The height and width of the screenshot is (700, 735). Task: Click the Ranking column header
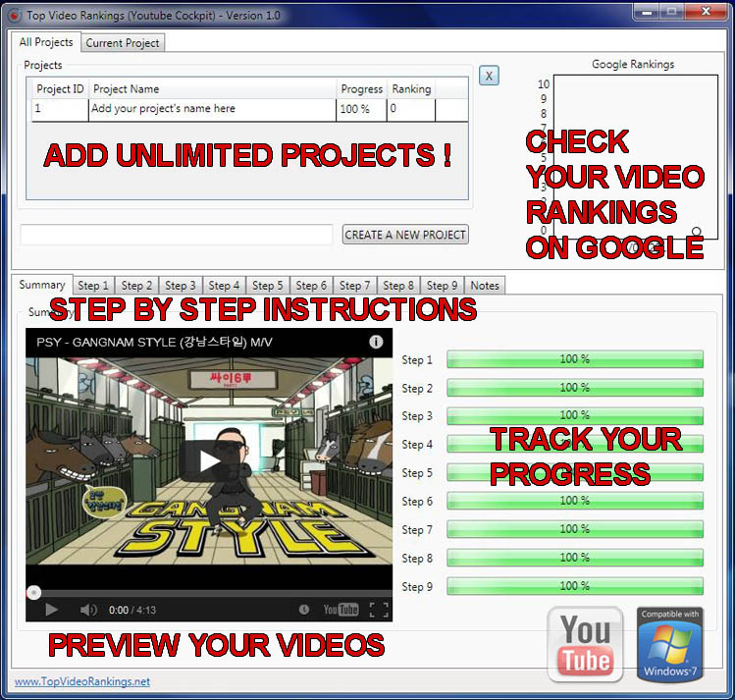411,89
